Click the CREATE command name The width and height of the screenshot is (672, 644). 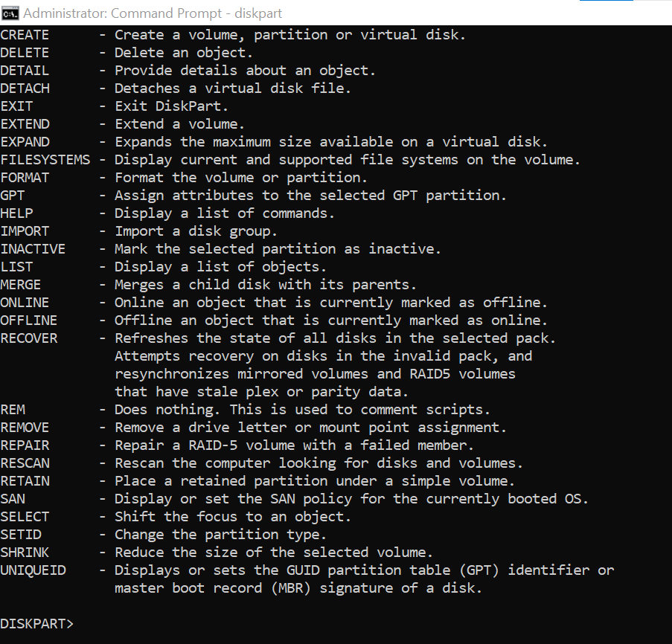click(25, 35)
